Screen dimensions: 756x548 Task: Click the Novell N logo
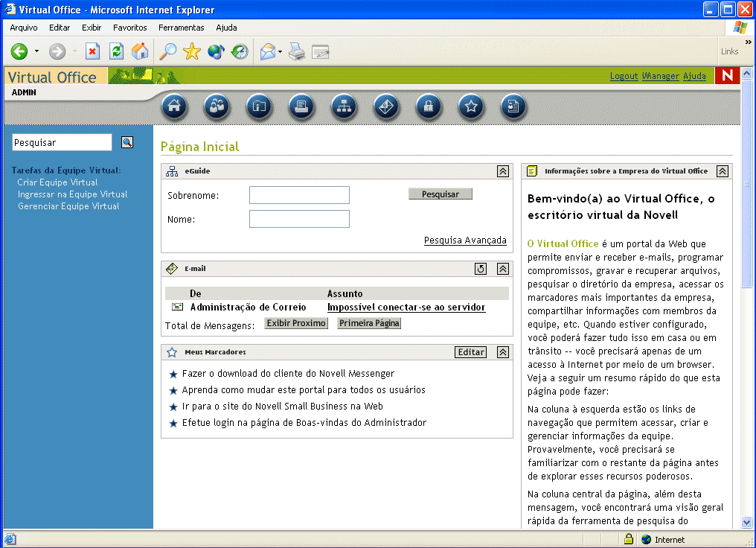coord(728,76)
